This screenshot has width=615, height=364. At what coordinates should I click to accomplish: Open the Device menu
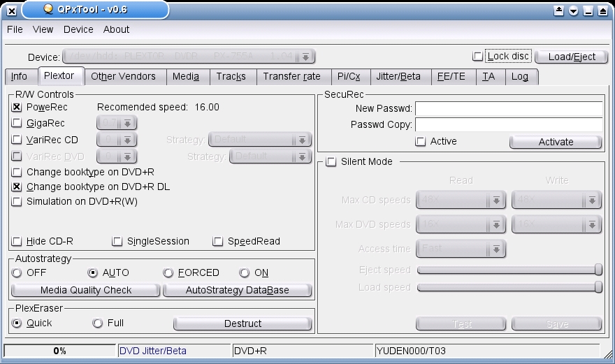pos(78,30)
